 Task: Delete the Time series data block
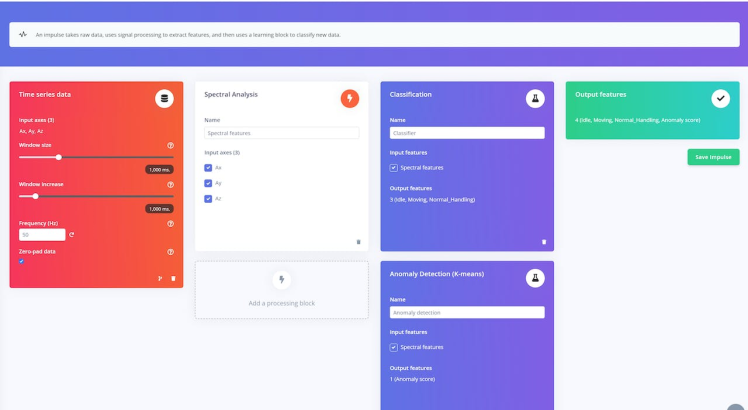173,278
